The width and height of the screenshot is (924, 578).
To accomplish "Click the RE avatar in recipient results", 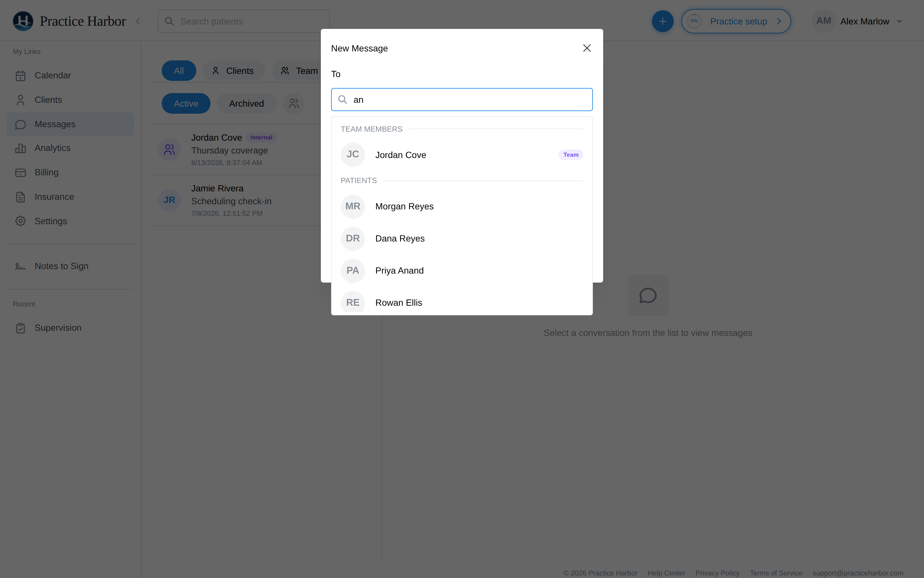I will pyautogui.click(x=352, y=302).
